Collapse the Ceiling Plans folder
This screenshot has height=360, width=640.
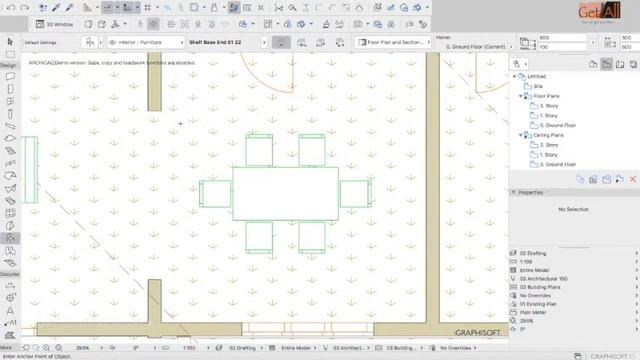(x=520, y=135)
